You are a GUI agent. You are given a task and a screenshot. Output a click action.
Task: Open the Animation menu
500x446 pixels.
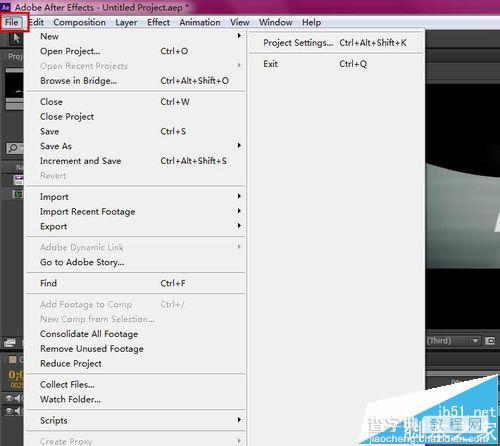click(200, 22)
